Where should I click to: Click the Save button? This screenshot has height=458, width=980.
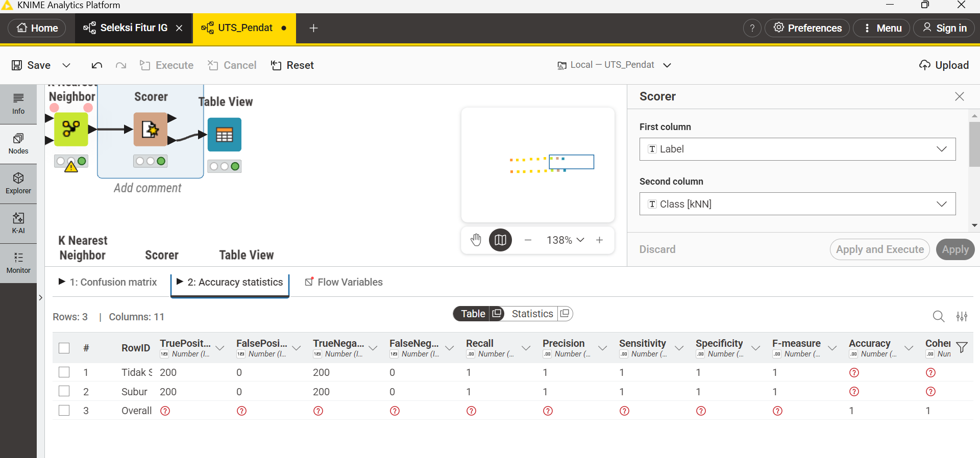pos(31,65)
